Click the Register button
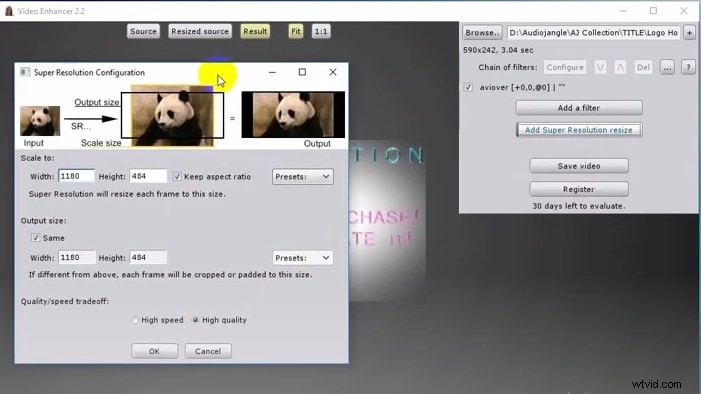701x394 pixels. (579, 189)
